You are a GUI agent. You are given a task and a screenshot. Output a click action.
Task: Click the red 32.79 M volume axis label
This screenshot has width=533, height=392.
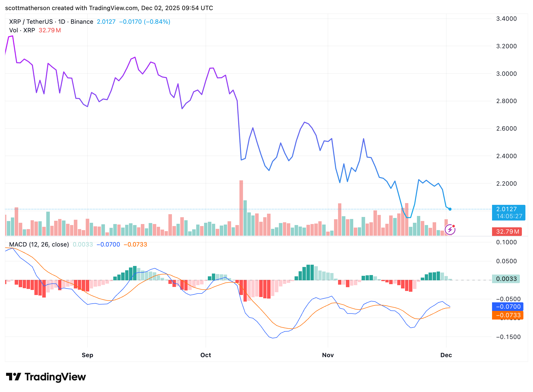507,232
